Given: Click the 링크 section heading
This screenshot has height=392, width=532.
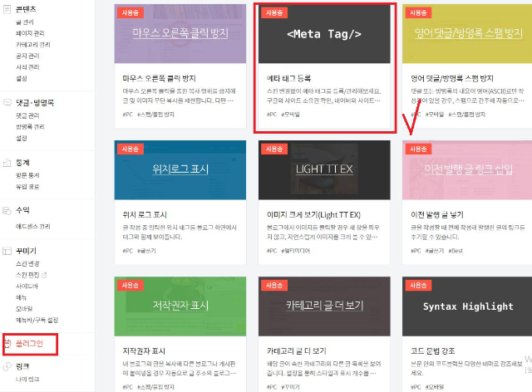Looking at the screenshot, I should coord(22,366).
